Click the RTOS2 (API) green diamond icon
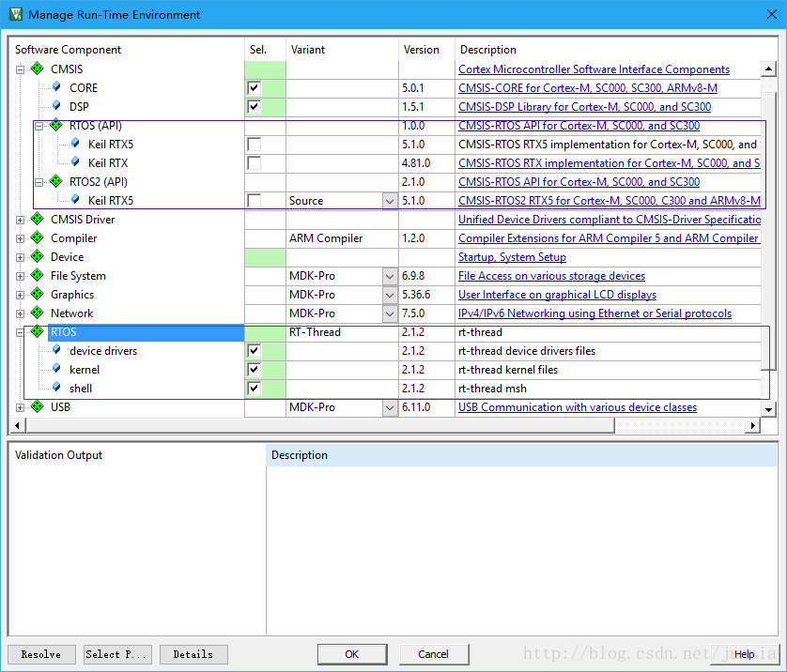The width and height of the screenshot is (787, 672). 55,181
